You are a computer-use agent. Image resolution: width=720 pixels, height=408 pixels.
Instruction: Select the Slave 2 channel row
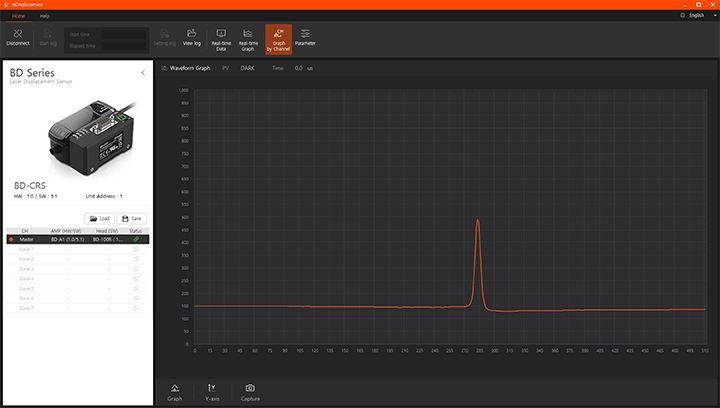pyautogui.click(x=77, y=259)
